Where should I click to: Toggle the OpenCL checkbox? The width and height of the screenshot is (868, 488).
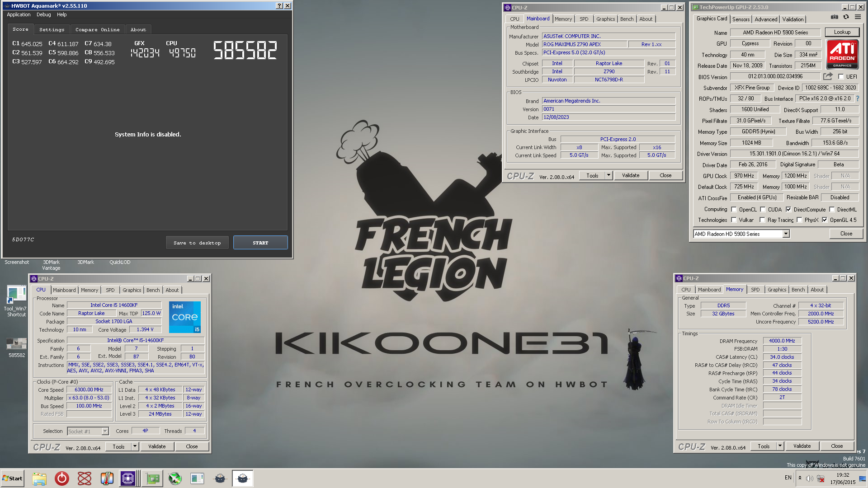pos(734,210)
